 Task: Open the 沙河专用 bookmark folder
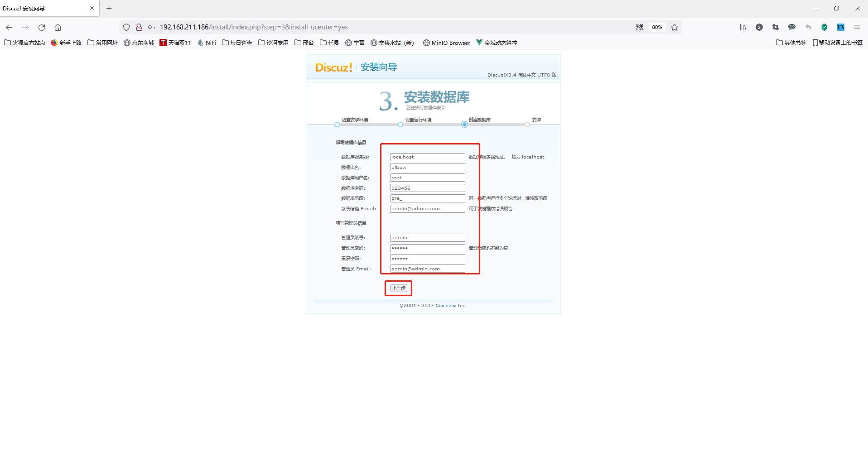pyautogui.click(x=273, y=43)
